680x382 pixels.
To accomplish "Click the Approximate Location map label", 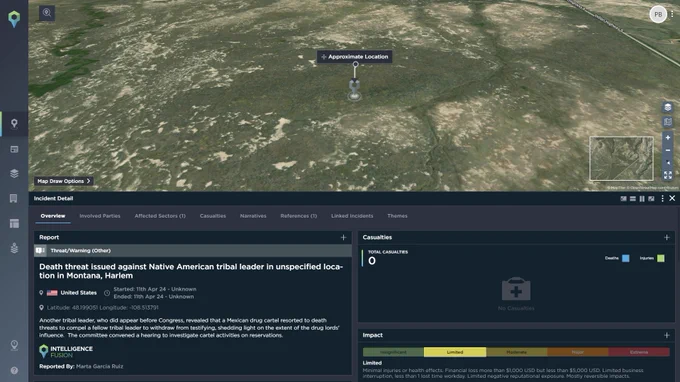I will pos(355,57).
